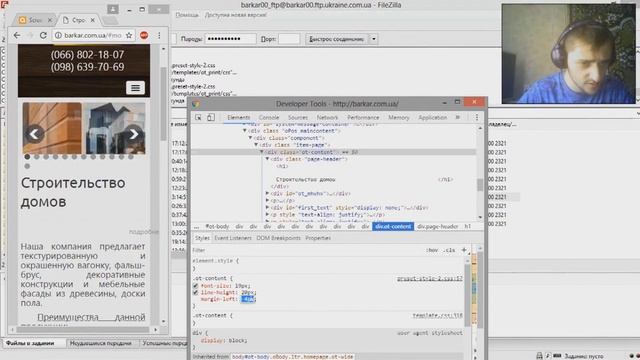The width and height of the screenshot is (640, 360).
Task: Click the FileZilla password input field
Action: [x=231, y=39]
